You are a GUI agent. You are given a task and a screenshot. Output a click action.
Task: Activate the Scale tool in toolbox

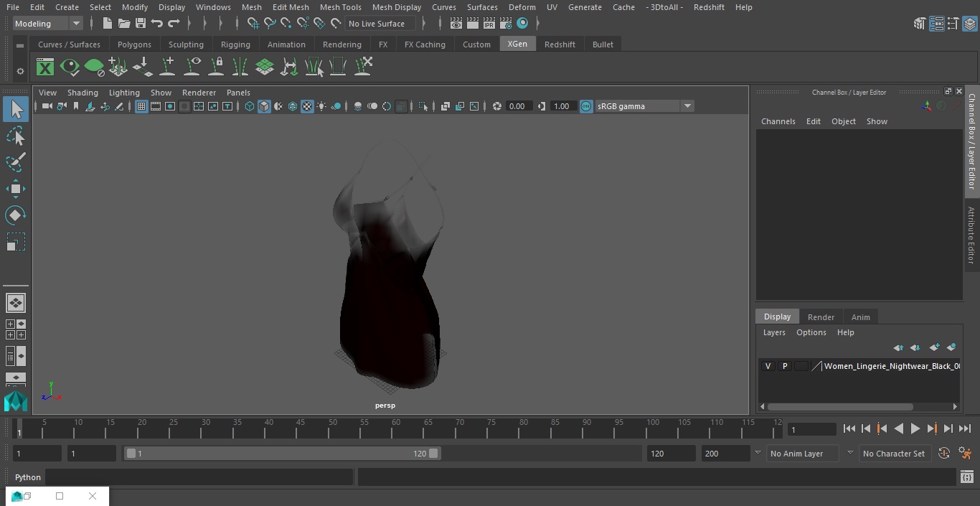16,242
